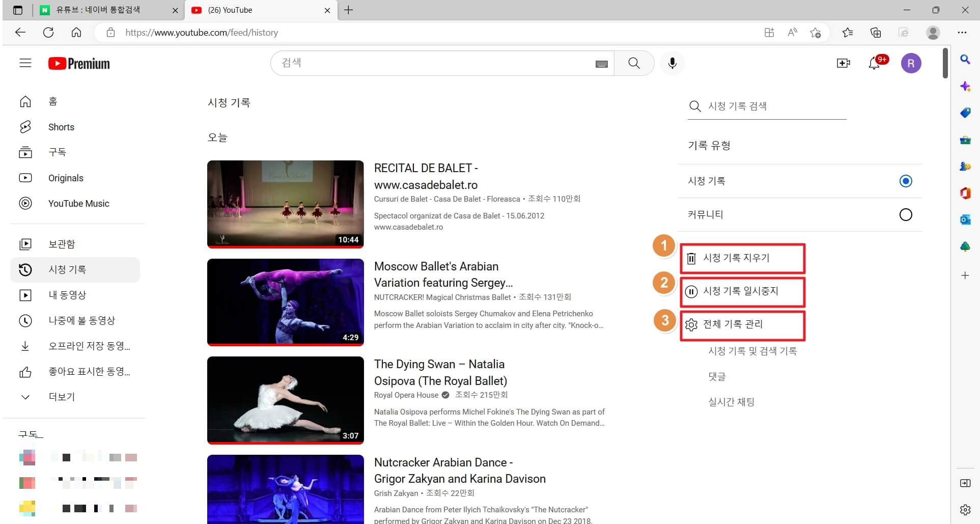Select the 시청 기록 radio button
The width and height of the screenshot is (980, 524).
(x=906, y=181)
